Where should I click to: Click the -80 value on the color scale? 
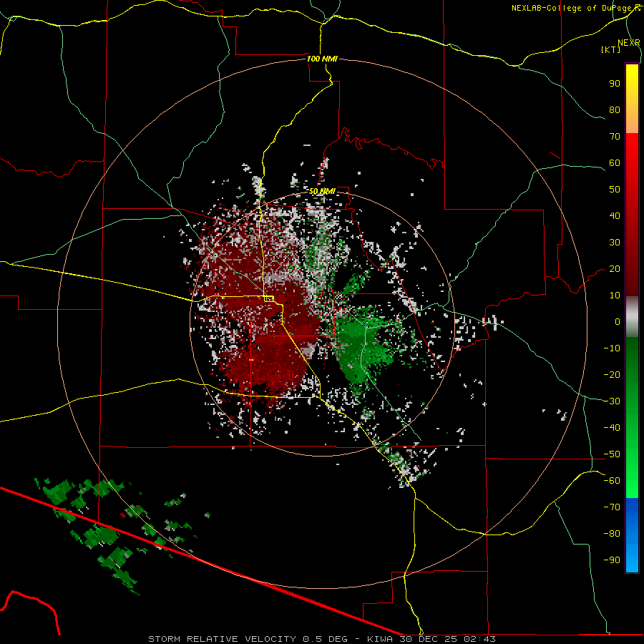pyautogui.click(x=612, y=534)
